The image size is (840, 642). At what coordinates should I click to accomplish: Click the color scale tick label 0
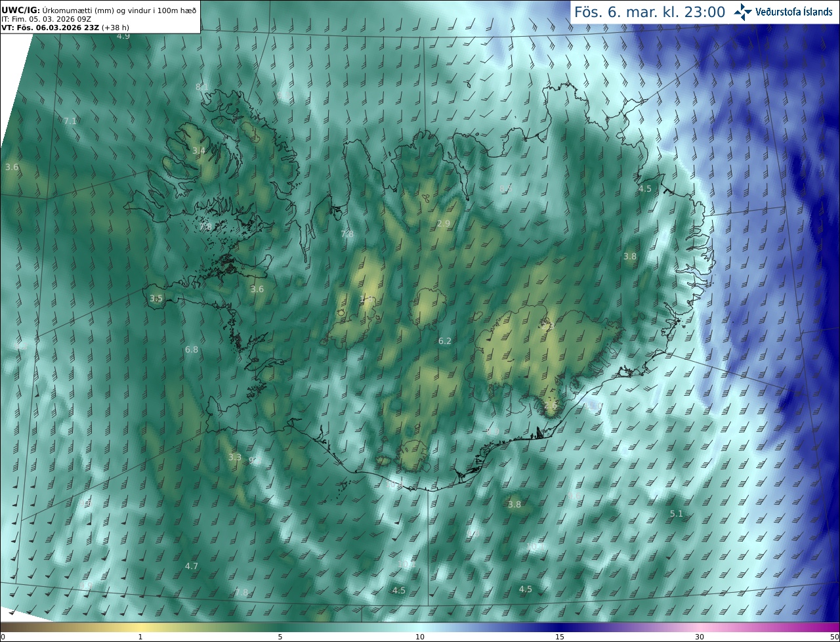click(3, 637)
